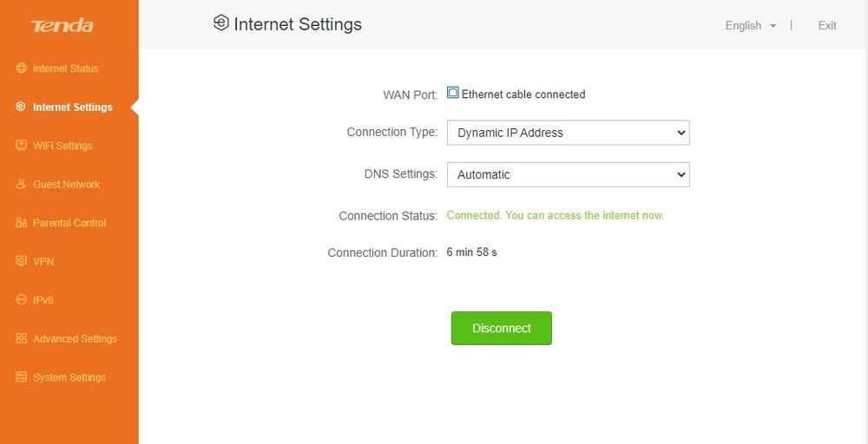Open the Parental Control menu entry

[69, 223]
